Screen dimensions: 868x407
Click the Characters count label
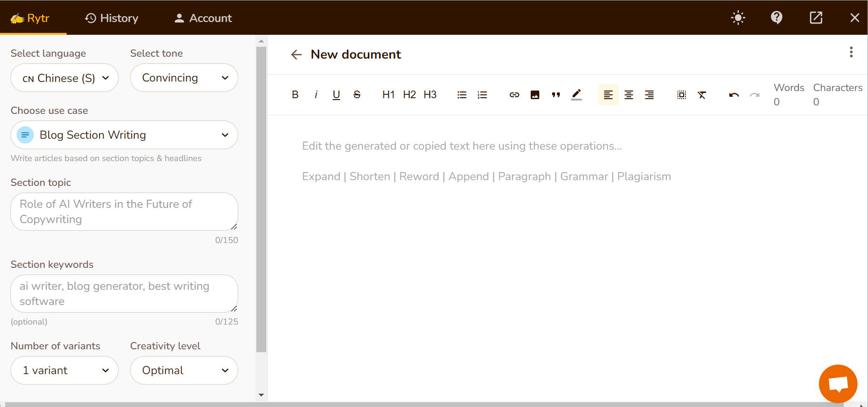click(838, 88)
